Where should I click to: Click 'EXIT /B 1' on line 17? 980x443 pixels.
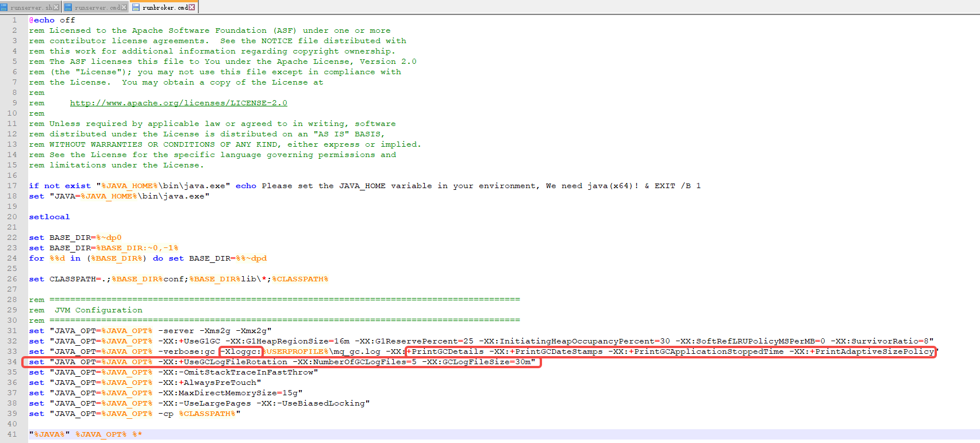tap(678, 186)
